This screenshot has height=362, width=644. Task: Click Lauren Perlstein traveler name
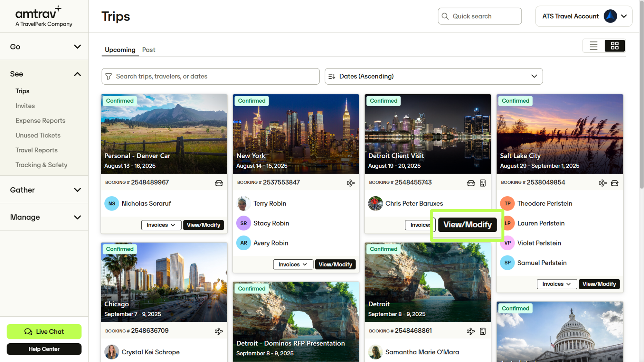[541, 223]
